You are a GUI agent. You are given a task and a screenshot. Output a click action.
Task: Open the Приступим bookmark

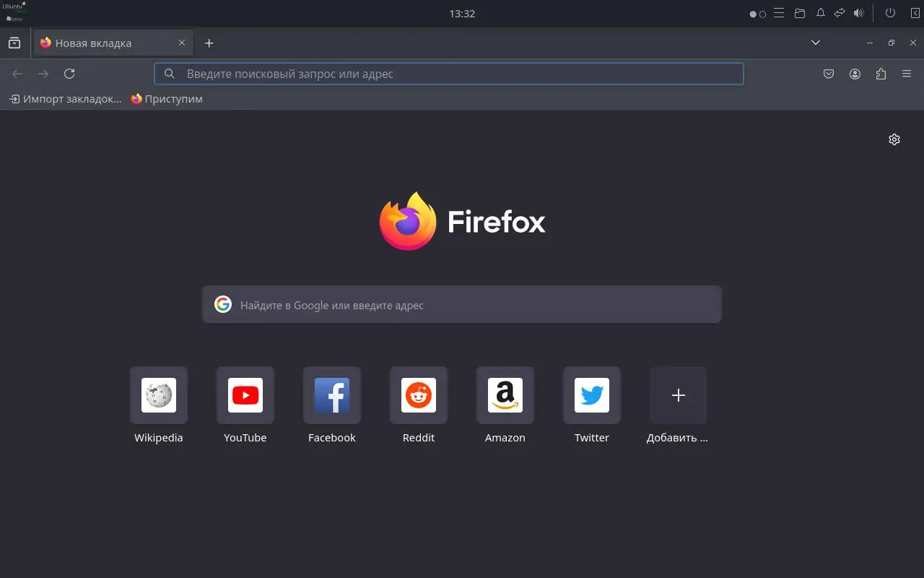pos(167,99)
